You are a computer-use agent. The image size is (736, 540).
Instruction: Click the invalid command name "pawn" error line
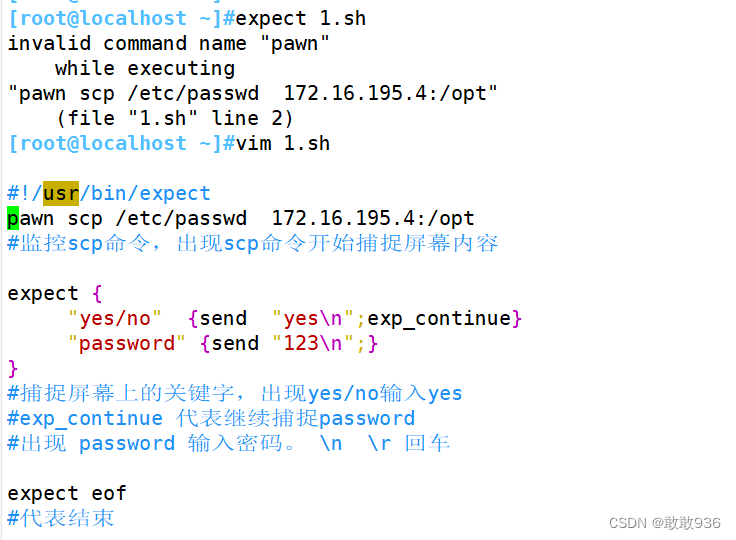pos(169,44)
